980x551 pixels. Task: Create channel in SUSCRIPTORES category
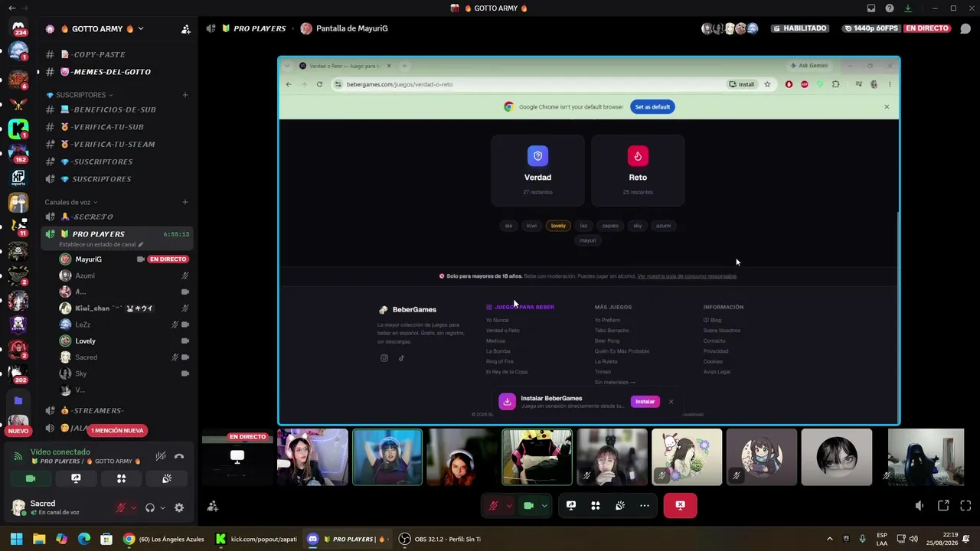point(185,95)
